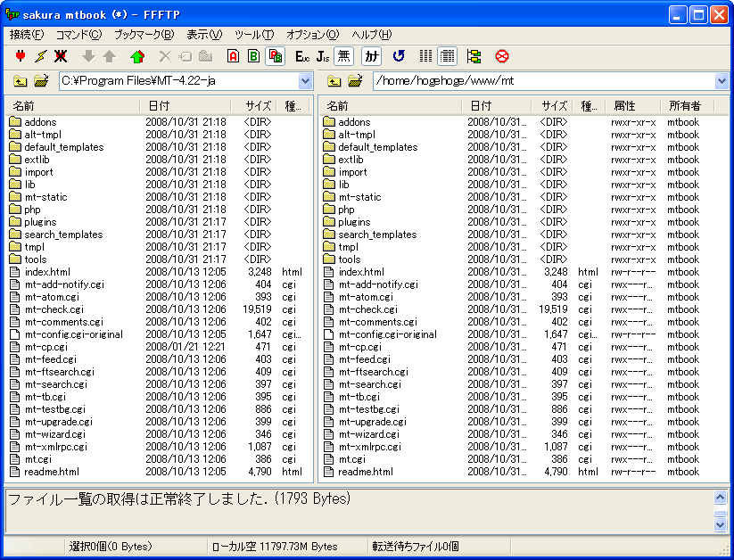Click the Refresh file list icon
The width and height of the screenshot is (734, 560).
pos(399,56)
